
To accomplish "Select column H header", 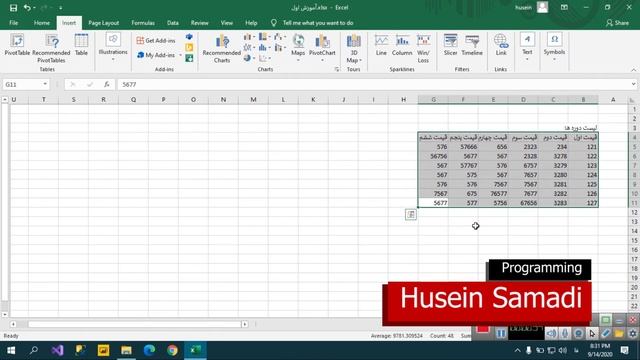I will [403, 100].
